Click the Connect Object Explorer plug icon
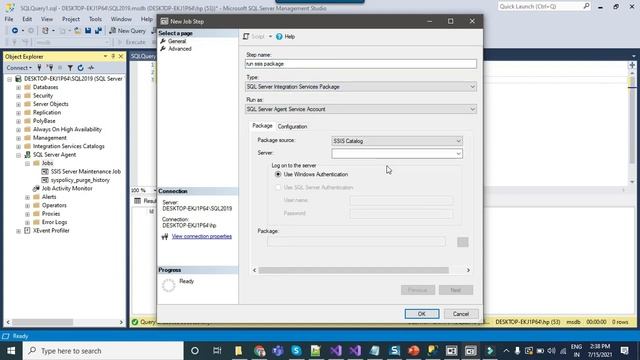This screenshot has height=360, width=640. point(40,68)
